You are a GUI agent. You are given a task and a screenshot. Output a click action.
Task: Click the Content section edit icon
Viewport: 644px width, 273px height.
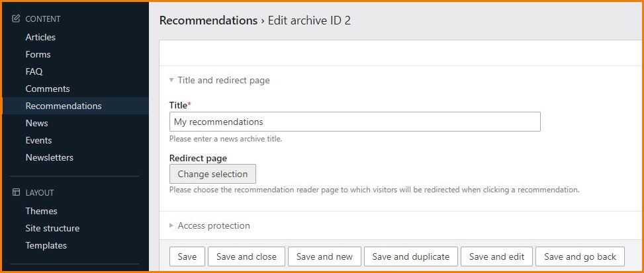(x=17, y=19)
